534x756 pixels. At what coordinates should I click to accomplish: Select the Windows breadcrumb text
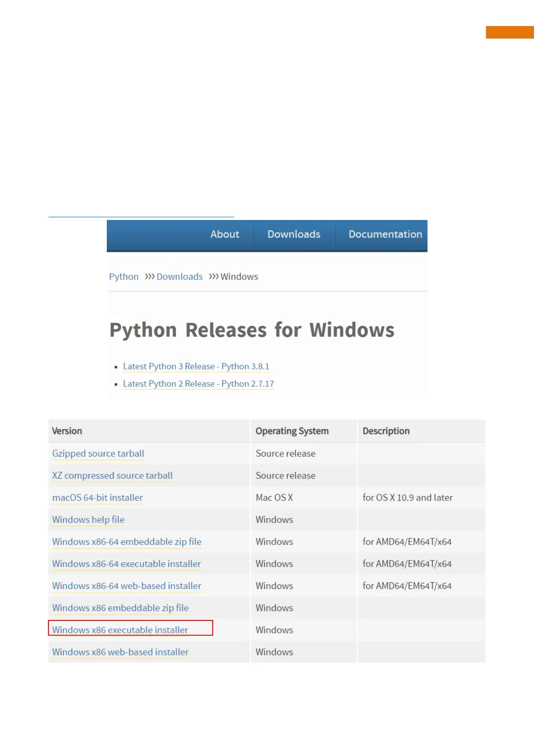click(239, 277)
